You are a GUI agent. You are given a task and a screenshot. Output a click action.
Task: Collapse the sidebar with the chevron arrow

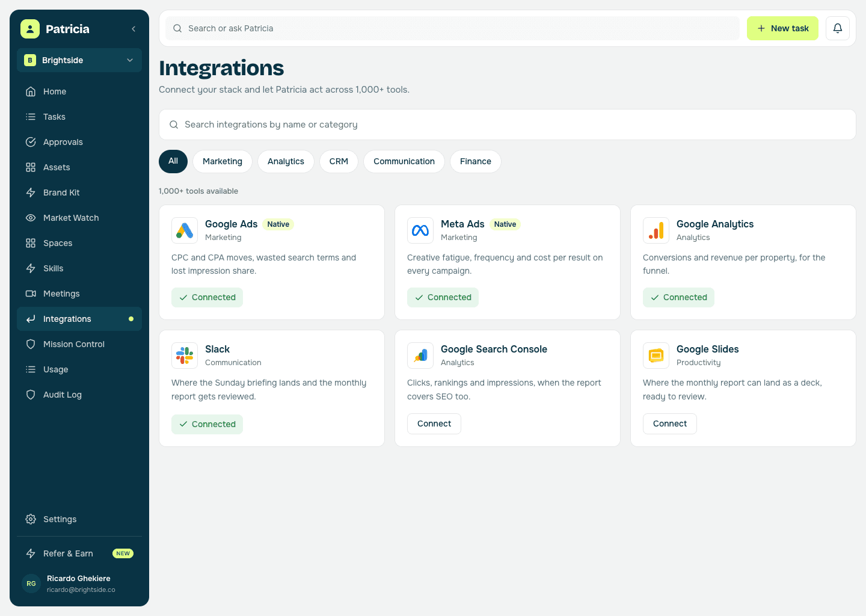[x=134, y=29]
